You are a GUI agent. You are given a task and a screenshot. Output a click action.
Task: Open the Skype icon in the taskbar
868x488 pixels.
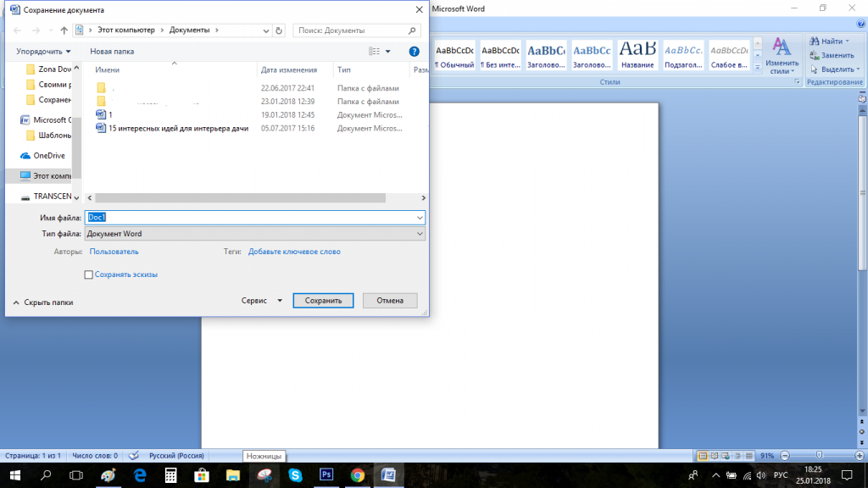(x=295, y=475)
